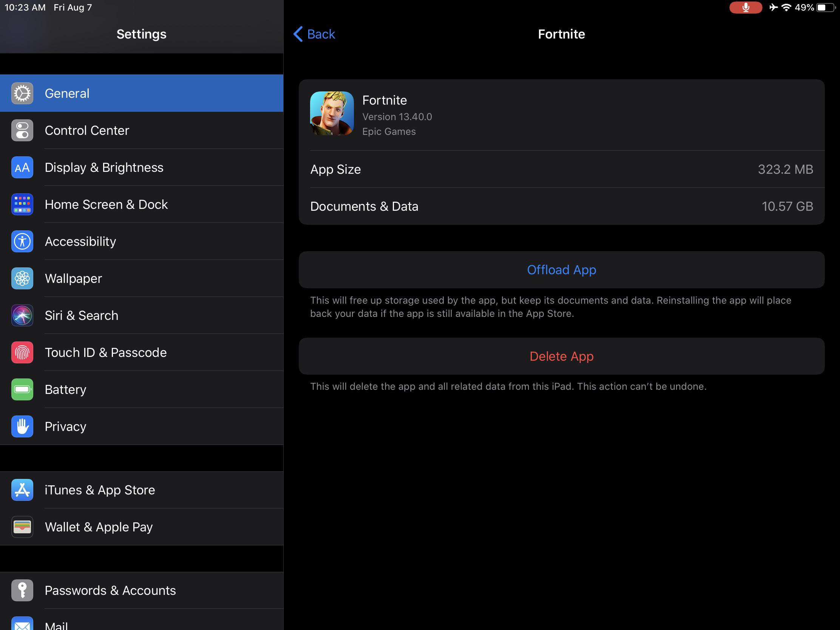This screenshot has width=840, height=630.
Task: Click the Touch ID & Passcode icon
Action: tap(22, 352)
